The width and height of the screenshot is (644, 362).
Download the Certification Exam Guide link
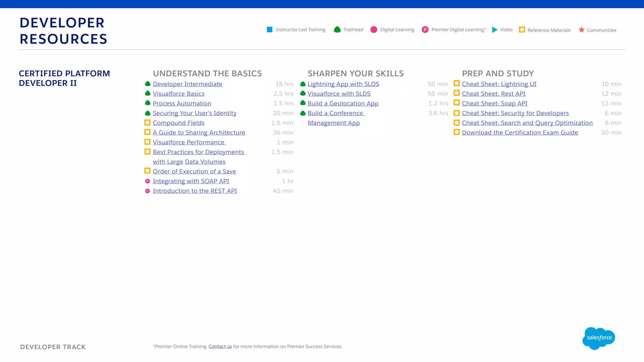520,133
